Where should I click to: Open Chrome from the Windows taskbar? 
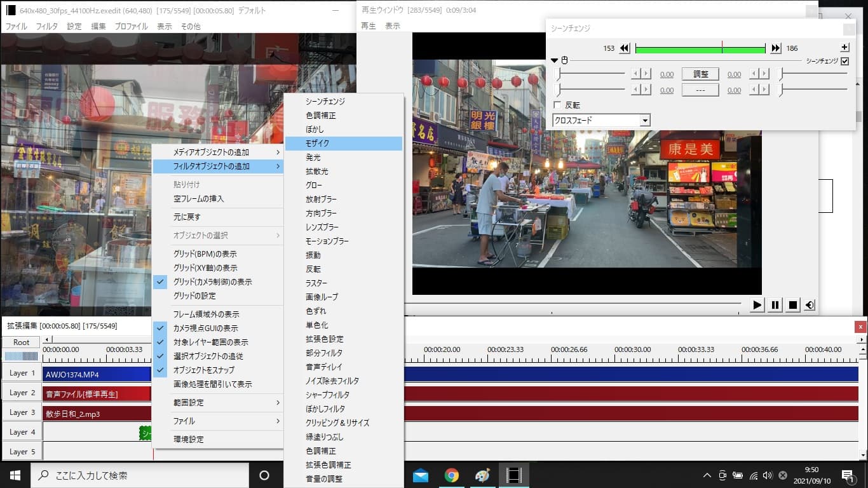pos(452,475)
